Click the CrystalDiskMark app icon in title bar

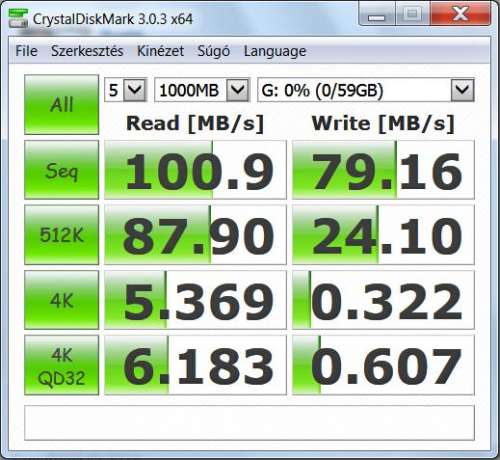[18, 19]
